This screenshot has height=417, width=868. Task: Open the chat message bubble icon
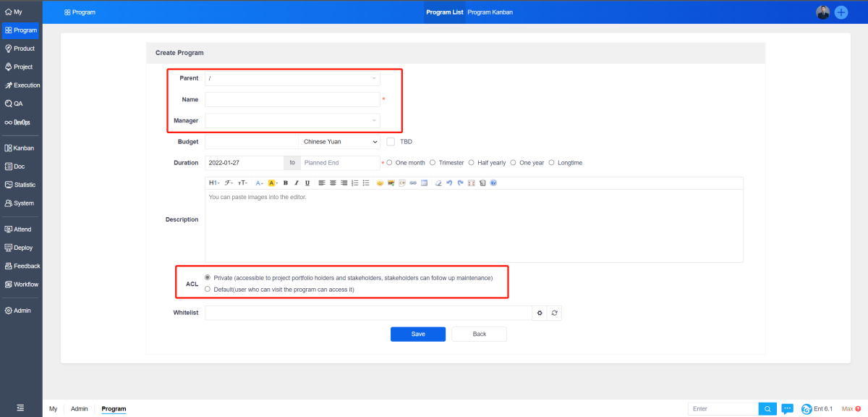(x=788, y=409)
